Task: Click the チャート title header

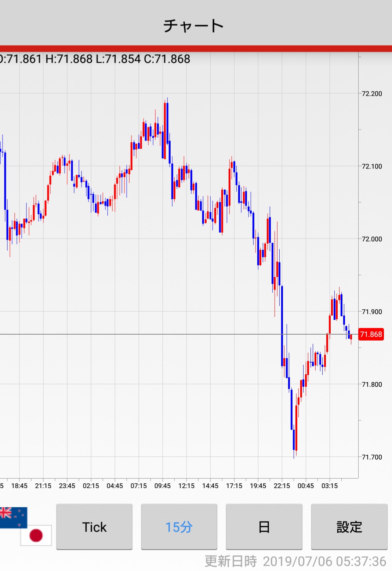Action: click(193, 26)
